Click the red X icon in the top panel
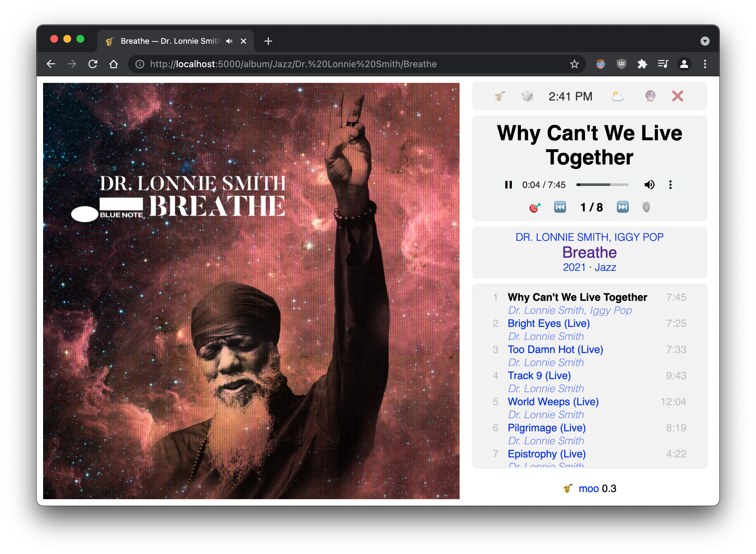The width and height of the screenshot is (756, 554). point(677,96)
